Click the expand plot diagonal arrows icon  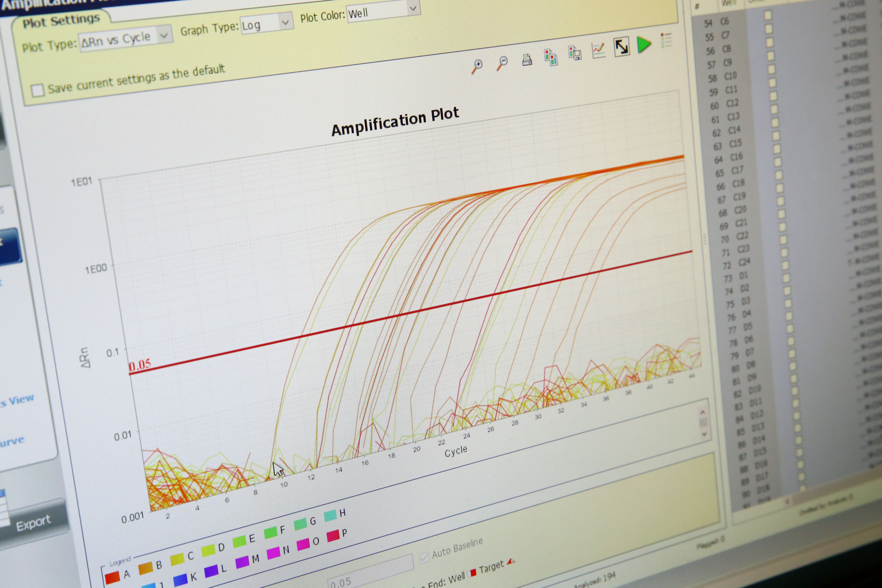(621, 47)
